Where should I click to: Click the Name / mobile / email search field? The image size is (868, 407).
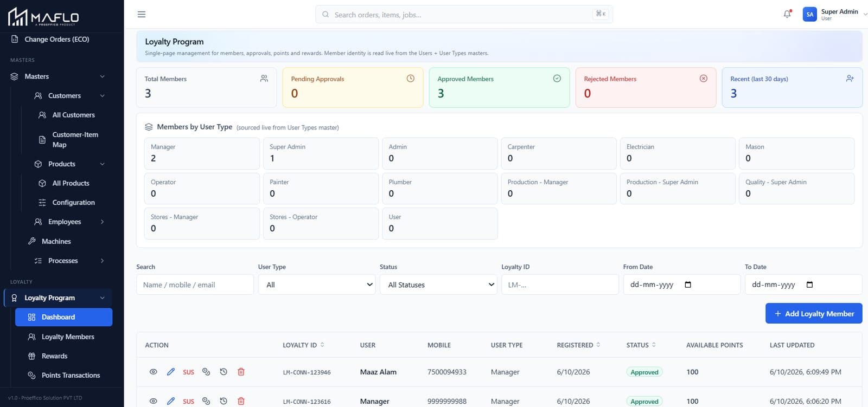pyautogui.click(x=195, y=285)
